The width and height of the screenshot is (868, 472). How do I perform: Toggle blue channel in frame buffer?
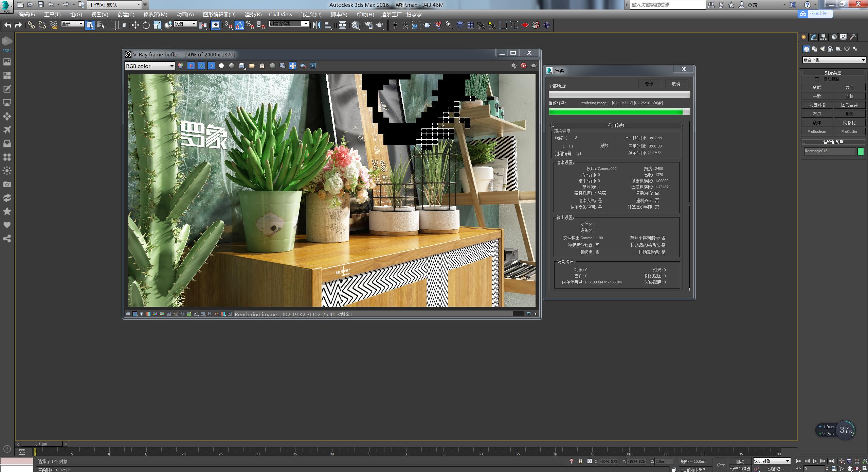[212, 66]
